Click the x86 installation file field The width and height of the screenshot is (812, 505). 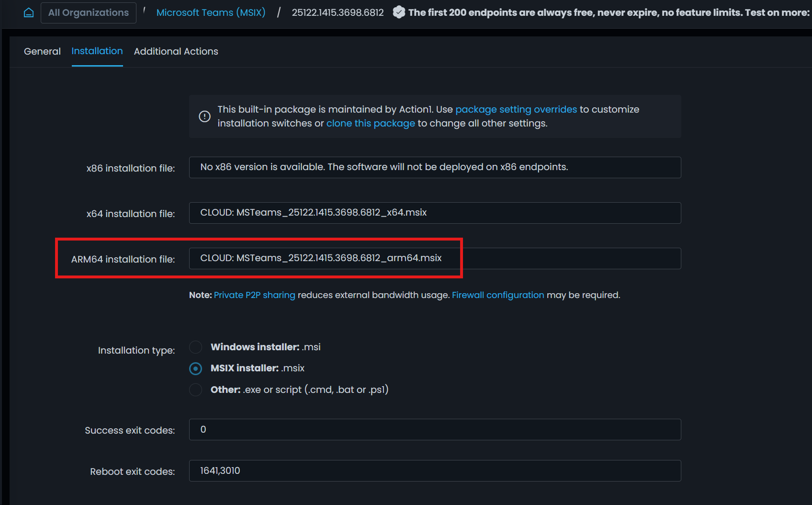point(435,167)
